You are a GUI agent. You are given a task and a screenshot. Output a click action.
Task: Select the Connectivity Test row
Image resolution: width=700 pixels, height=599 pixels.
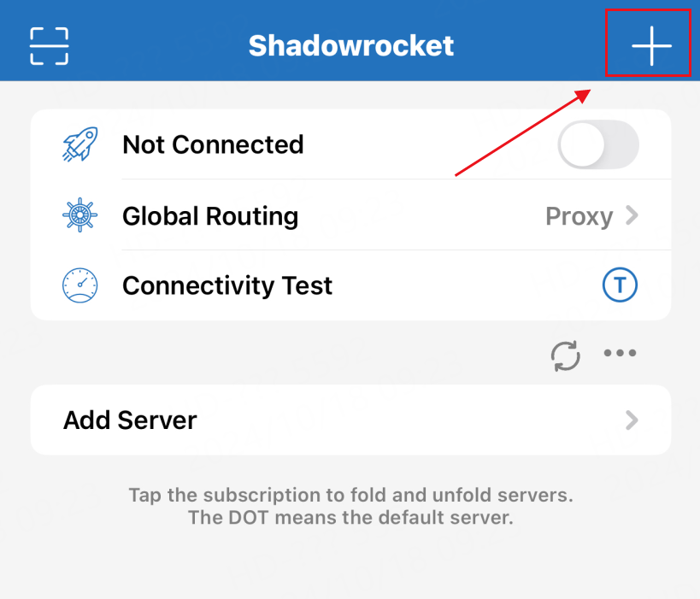click(x=351, y=285)
